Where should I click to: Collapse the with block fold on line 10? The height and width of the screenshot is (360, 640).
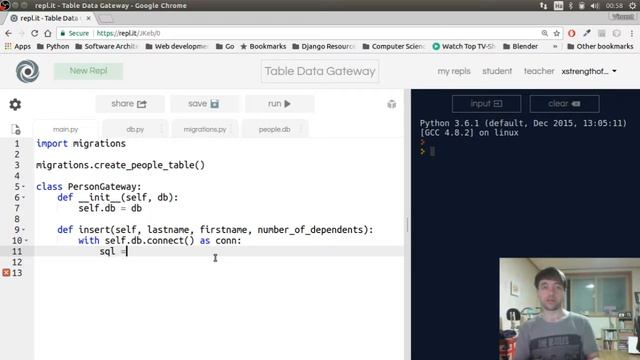coord(27,240)
